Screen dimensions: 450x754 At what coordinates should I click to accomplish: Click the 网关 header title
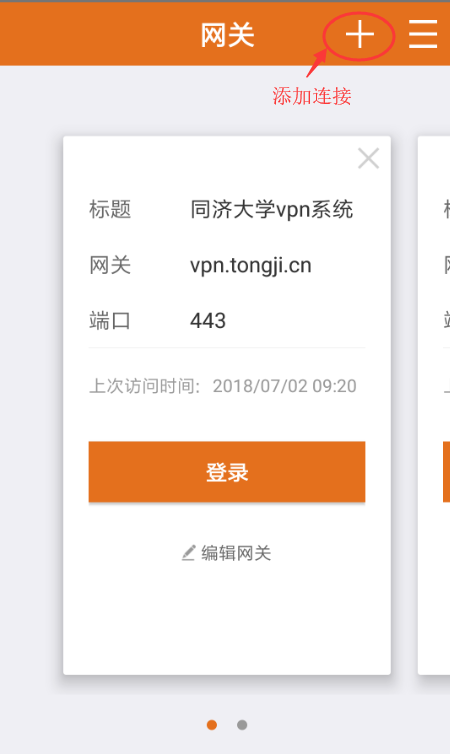[x=227, y=36]
